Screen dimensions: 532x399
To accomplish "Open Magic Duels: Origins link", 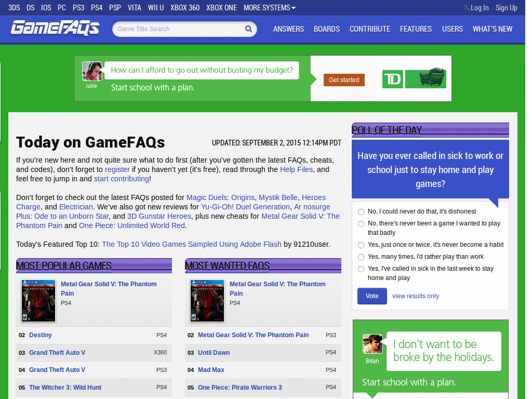I will (x=220, y=197).
